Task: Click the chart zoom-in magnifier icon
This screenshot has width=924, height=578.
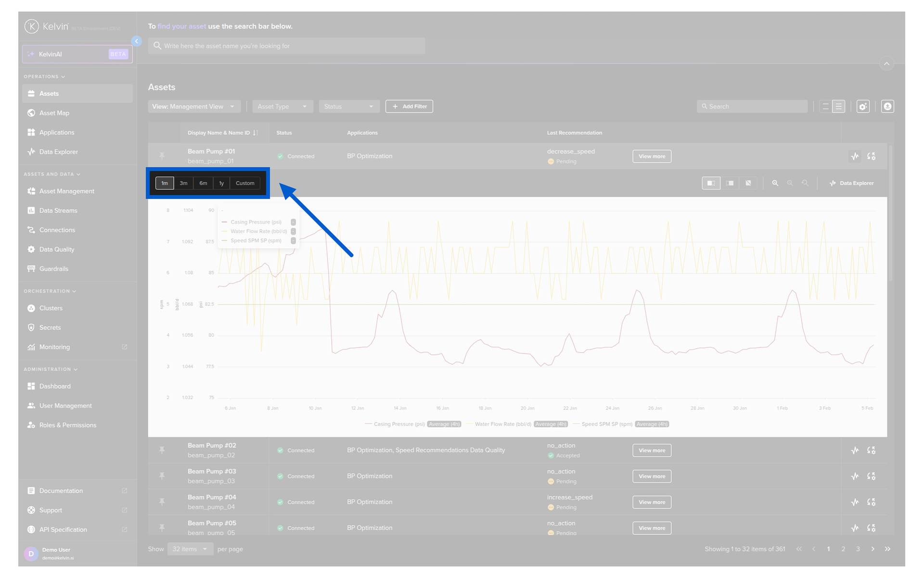Action: point(775,183)
